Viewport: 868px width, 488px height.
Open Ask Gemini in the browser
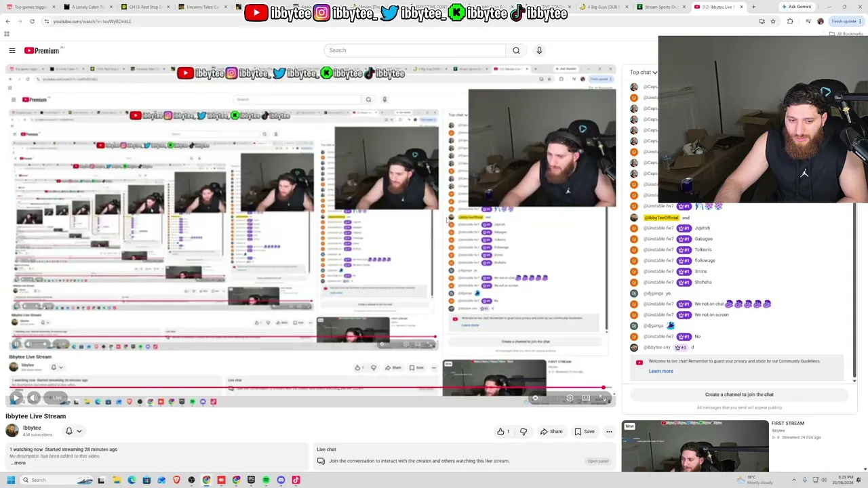coord(796,7)
